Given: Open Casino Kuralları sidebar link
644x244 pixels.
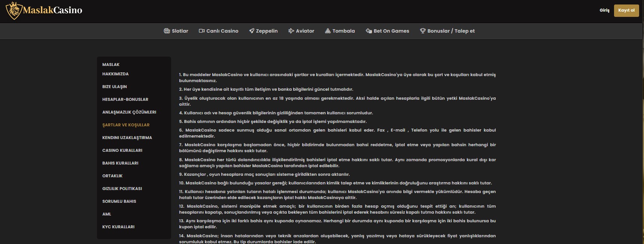Looking at the screenshot, I should click(x=122, y=150).
